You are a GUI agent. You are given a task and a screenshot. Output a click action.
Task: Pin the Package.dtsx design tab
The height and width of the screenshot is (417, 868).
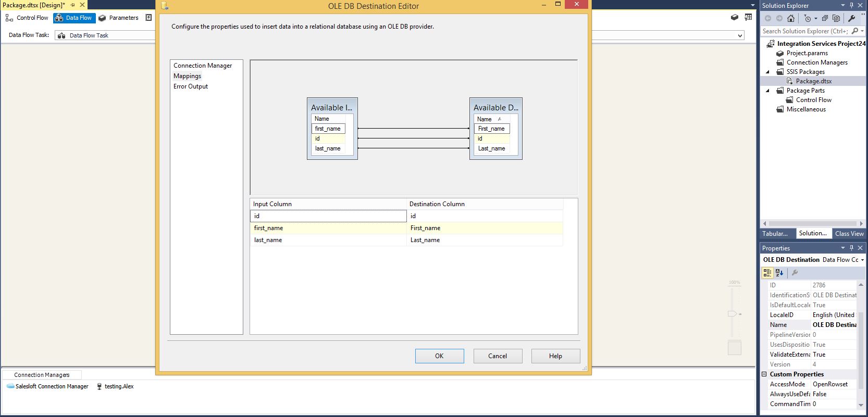(x=72, y=5)
